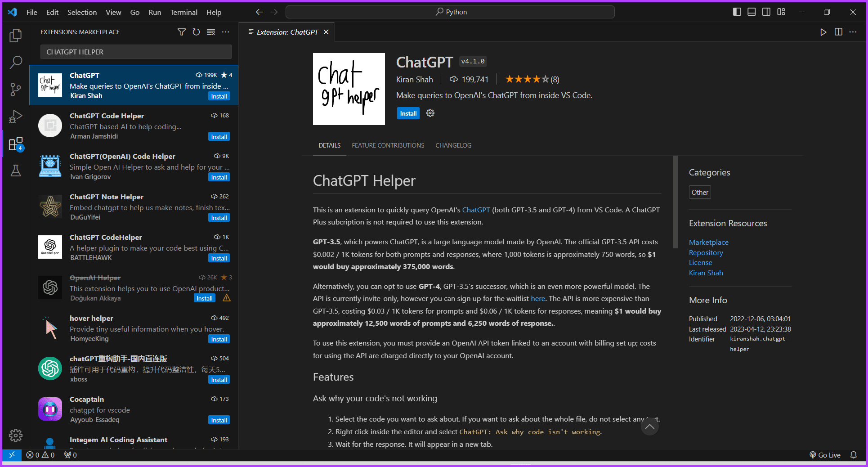This screenshot has width=868, height=467.
Task: Open the Source Control view
Action: tap(15, 90)
